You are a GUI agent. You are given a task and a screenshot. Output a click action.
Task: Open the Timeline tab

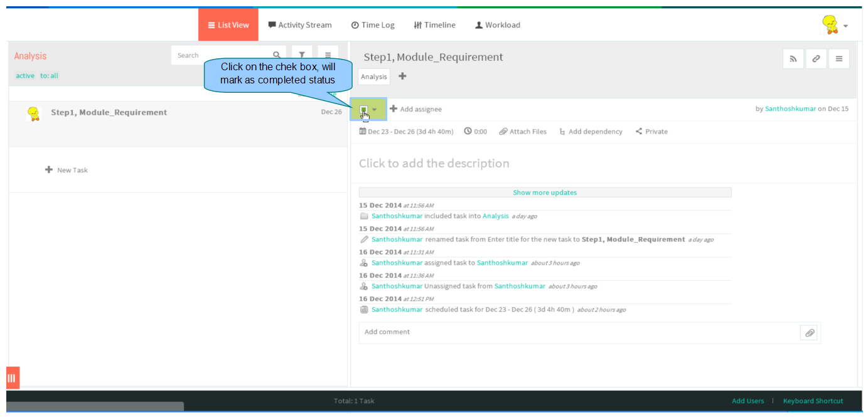click(435, 25)
